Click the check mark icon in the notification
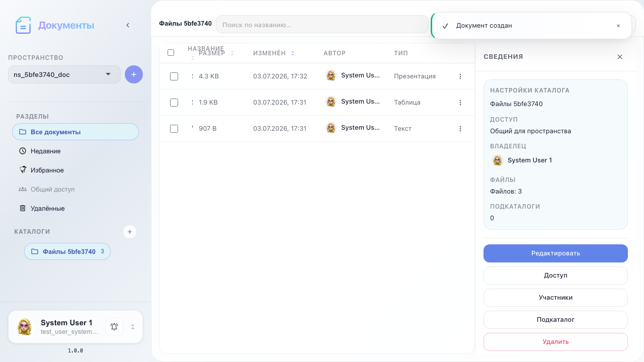 click(445, 26)
